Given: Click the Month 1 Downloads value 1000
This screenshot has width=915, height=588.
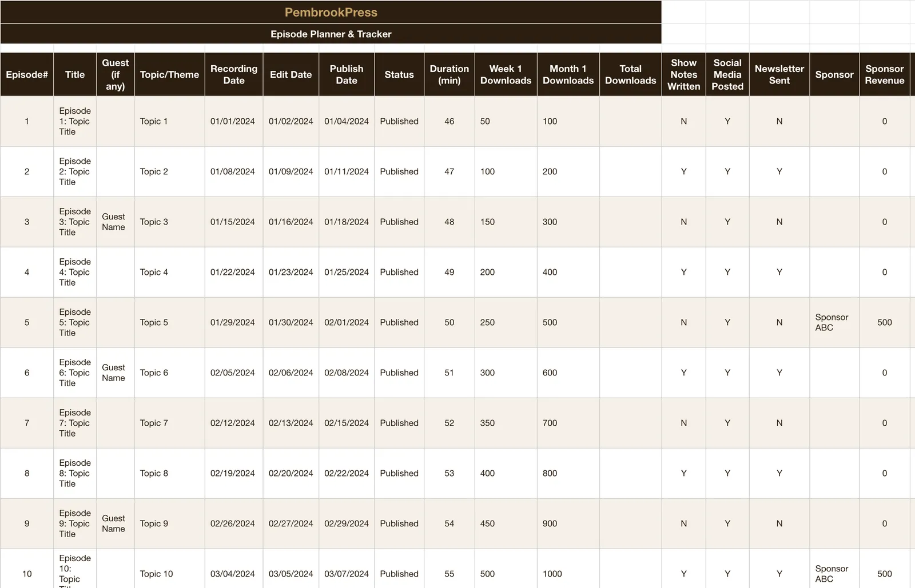Looking at the screenshot, I should tap(568, 574).
